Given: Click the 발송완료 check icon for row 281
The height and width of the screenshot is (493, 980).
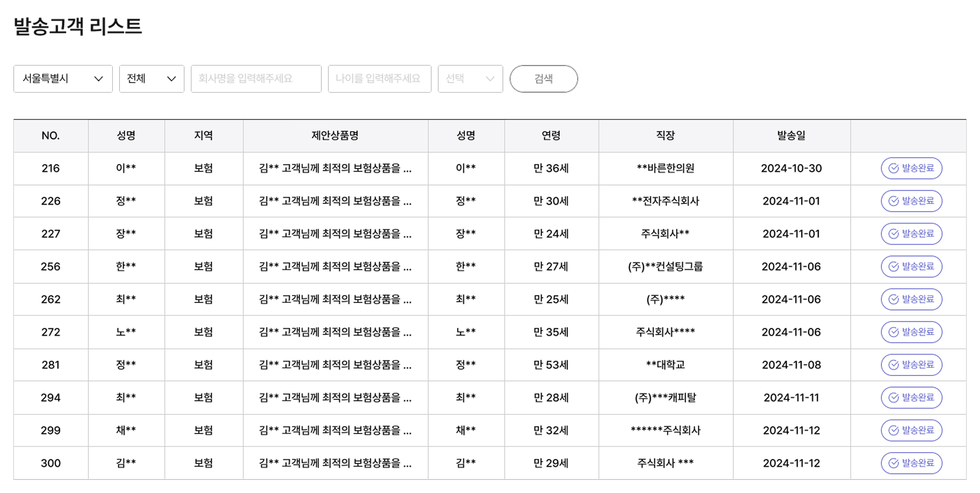Looking at the screenshot, I should point(893,365).
